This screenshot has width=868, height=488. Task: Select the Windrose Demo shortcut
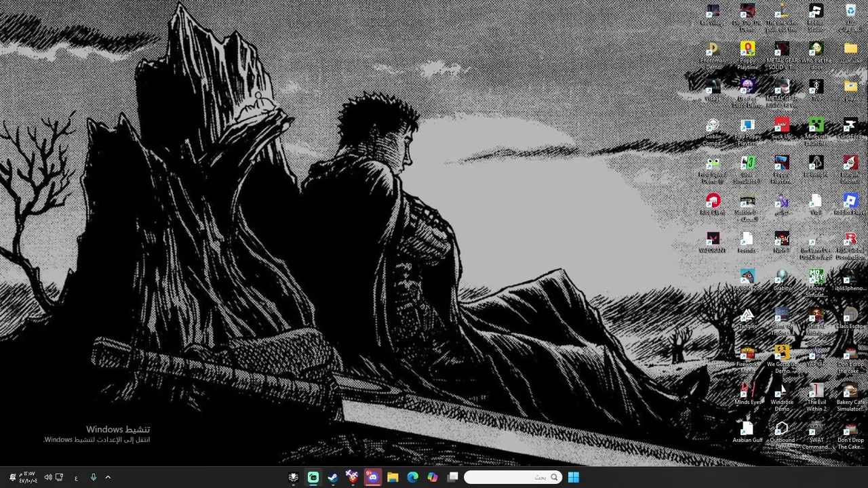(x=782, y=398)
